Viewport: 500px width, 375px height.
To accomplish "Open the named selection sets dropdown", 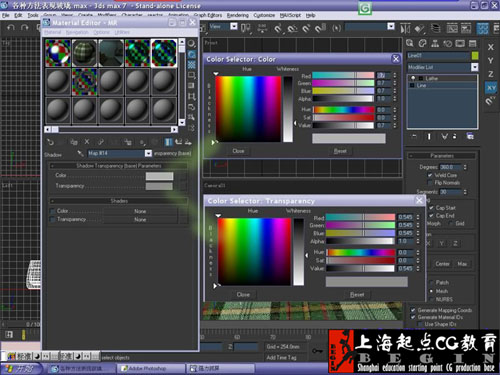I will [x=391, y=27].
